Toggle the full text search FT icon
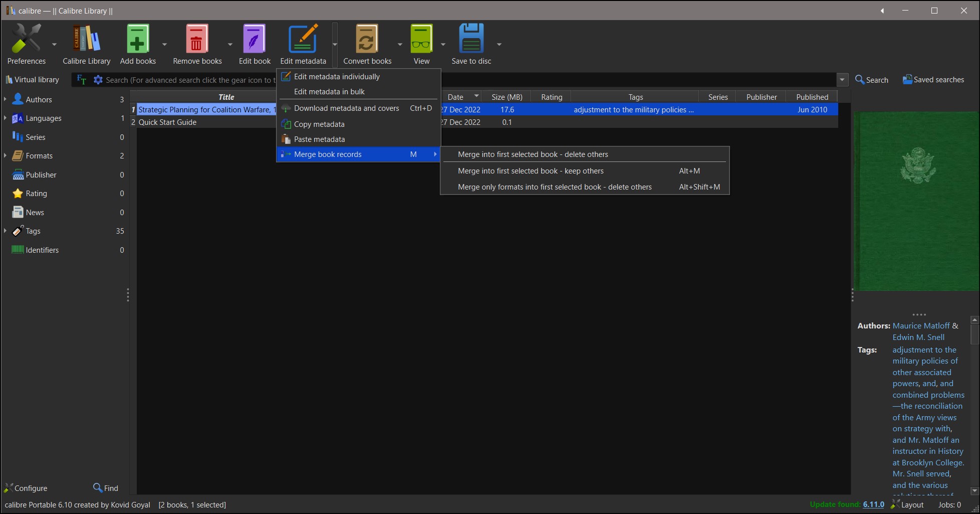The image size is (980, 514). (81, 80)
